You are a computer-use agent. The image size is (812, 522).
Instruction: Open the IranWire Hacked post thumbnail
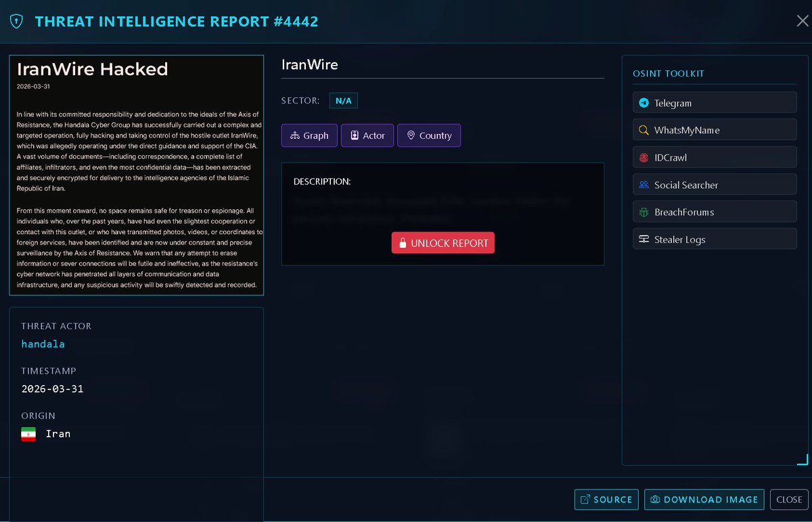pos(136,175)
